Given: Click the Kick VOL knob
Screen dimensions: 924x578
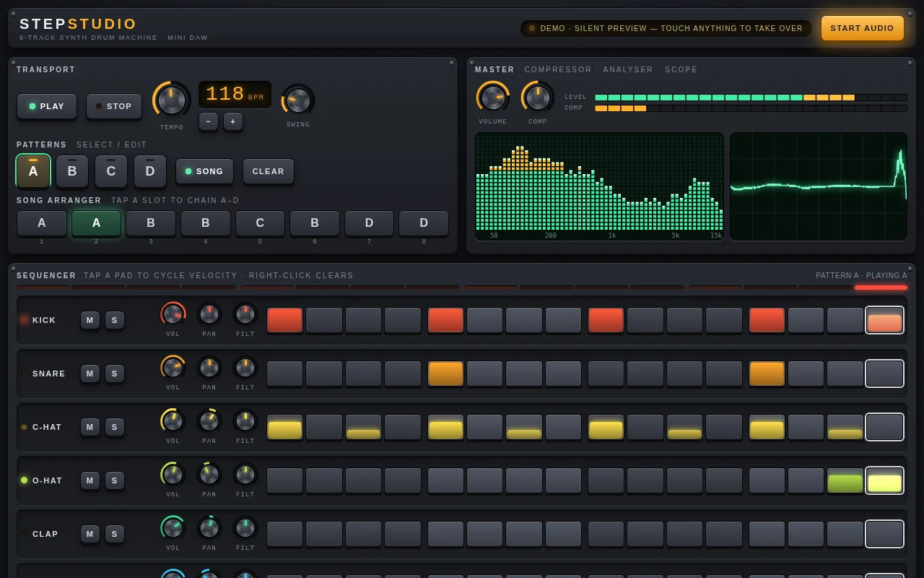Looking at the screenshot, I should pos(173,314).
